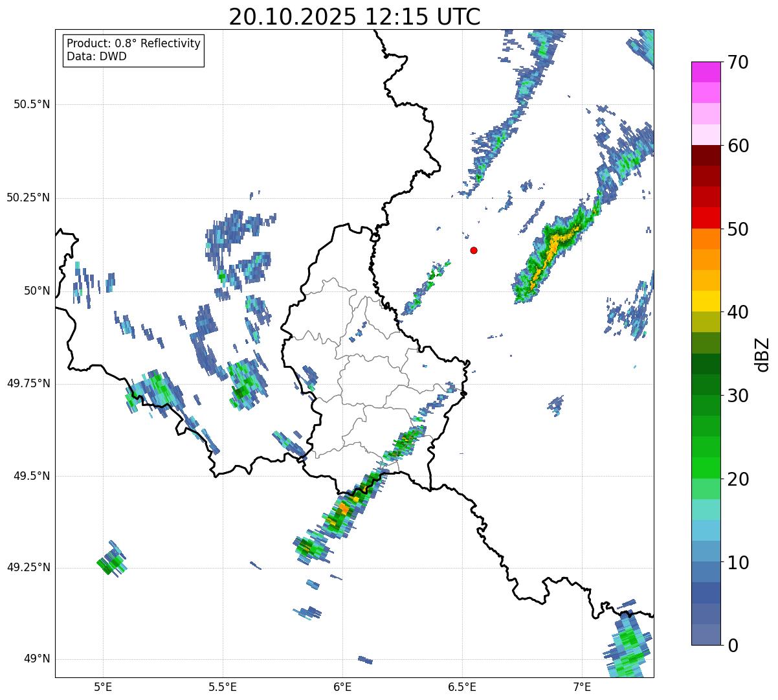
Task: Click the 6.5°E longitude label
Action: 462,687
